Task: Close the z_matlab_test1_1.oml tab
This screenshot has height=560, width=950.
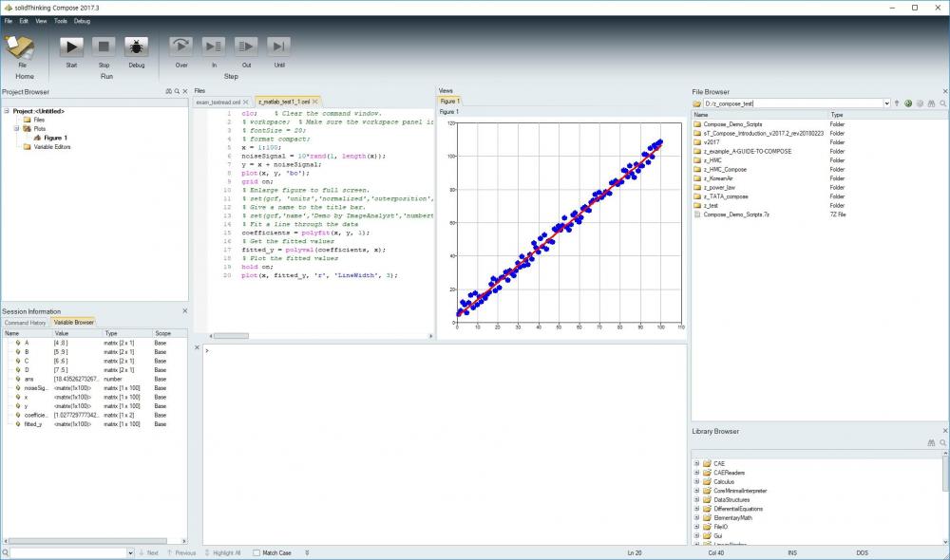Action: [315, 102]
